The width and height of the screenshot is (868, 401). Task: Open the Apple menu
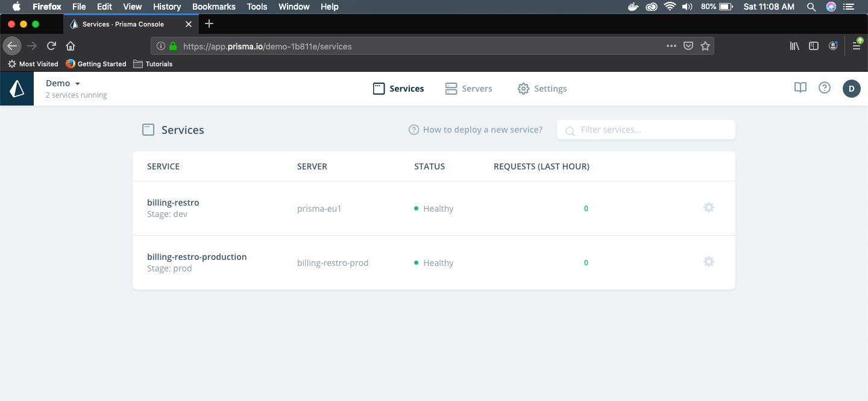pos(16,7)
